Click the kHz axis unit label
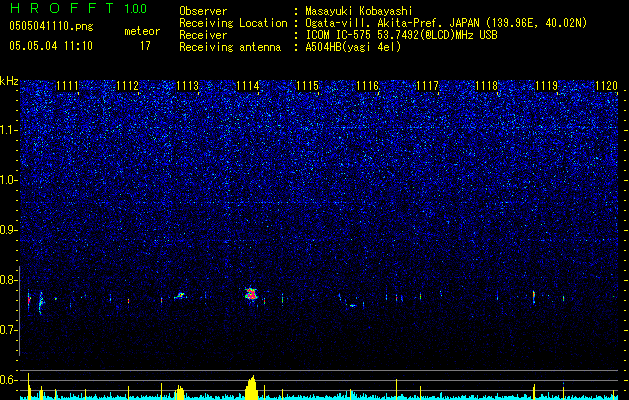 (x=9, y=81)
